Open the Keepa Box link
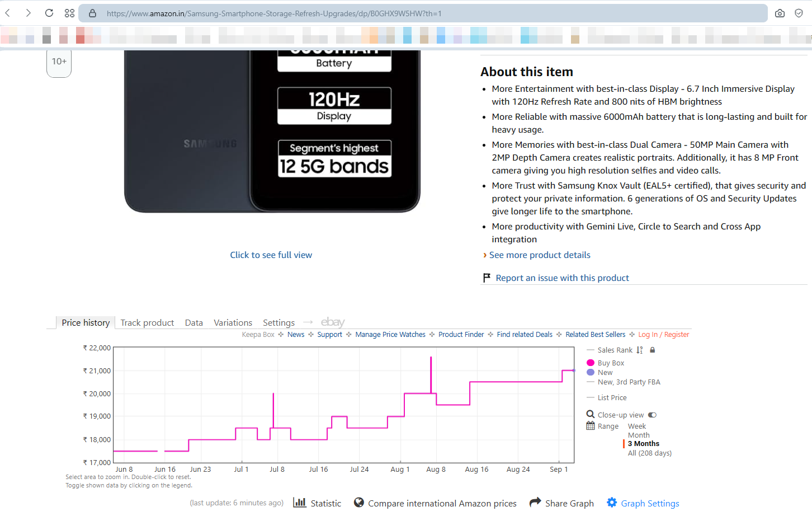The width and height of the screenshot is (812, 516). click(x=258, y=334)
